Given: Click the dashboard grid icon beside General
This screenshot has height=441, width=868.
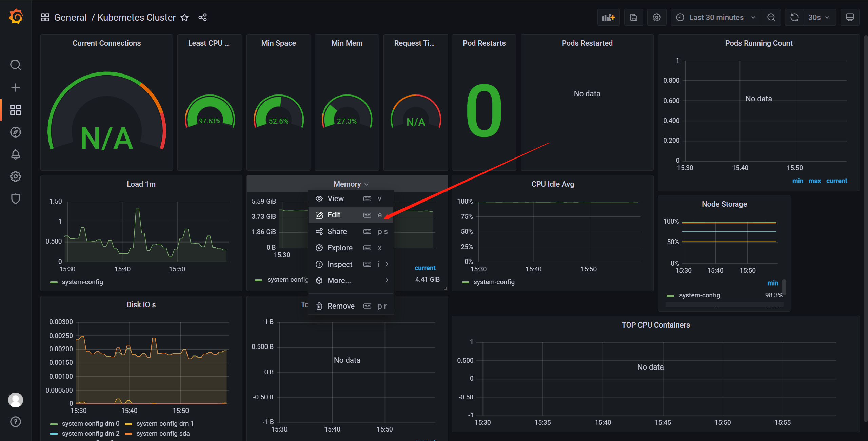Looking at the screenshot, I should pyautogui.click(x=45, y=17).
